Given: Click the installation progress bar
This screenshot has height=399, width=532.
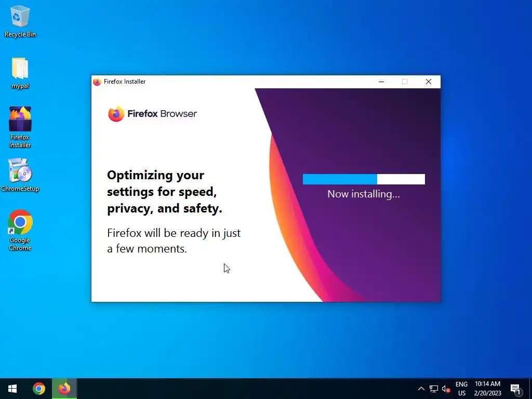Looking at the screenshot, I should pos(364,179).
